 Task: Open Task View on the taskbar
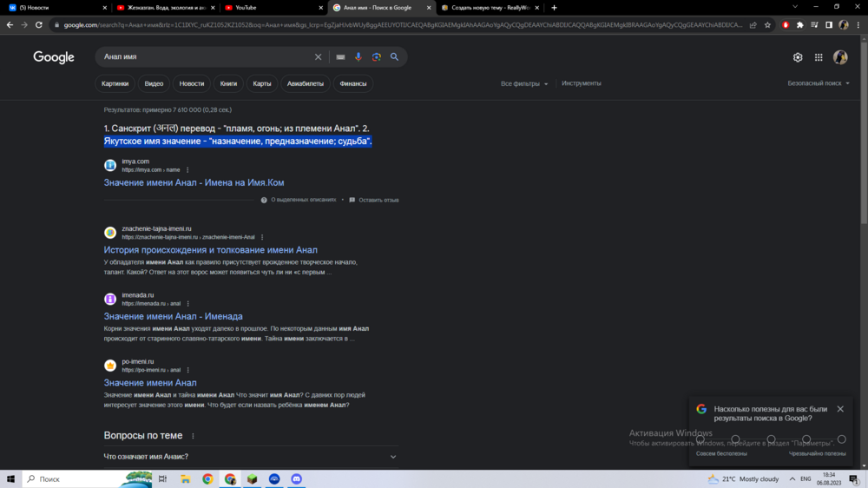coord(163,478)
